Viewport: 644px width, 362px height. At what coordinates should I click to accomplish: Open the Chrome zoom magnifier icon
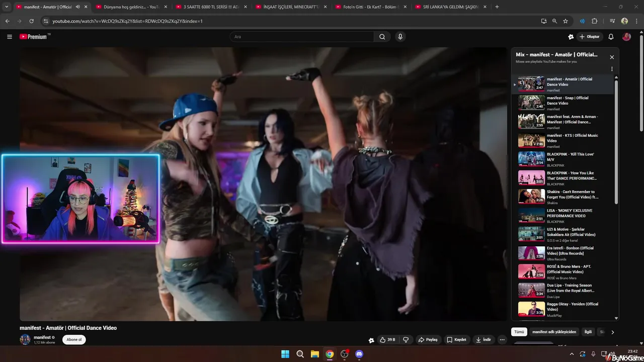(554, 21)
